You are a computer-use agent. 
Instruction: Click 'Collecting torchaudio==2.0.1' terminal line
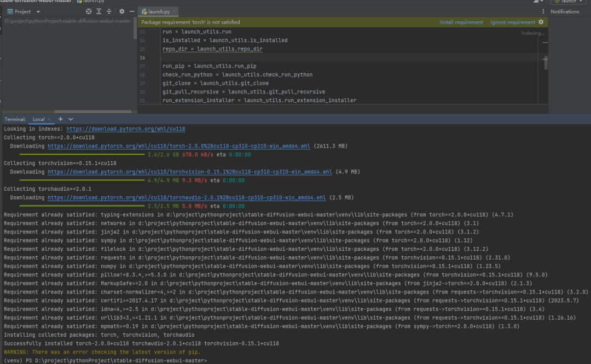click(x=48, y=189)
